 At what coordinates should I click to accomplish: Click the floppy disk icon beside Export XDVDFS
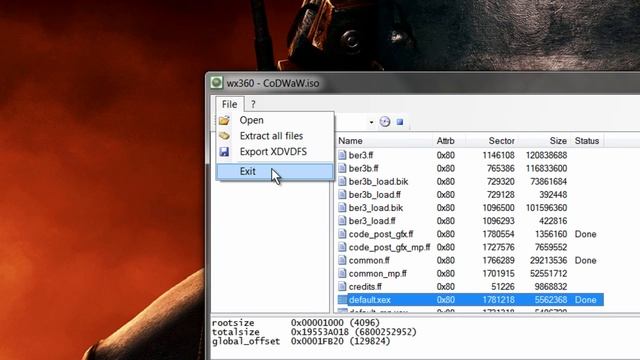tap(224, 152)
